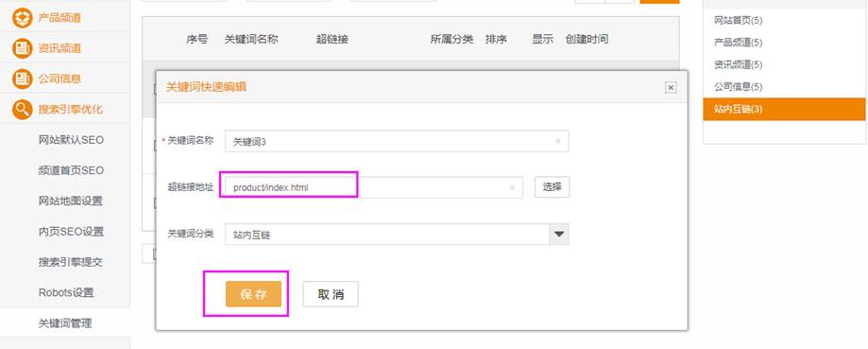
Task: Clear the 关键词名称 field with x icon
Action: [558, 141]
